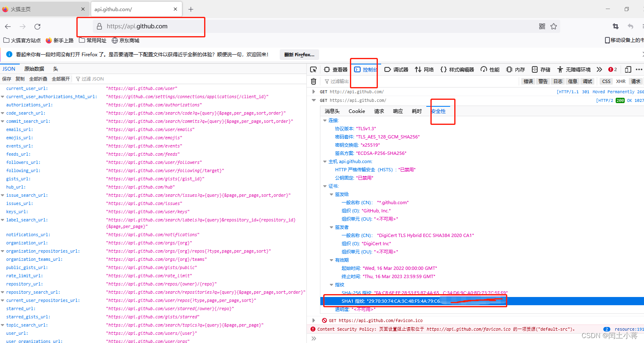The image size is (644, 343).
Task: Reload the current page
Action: 37,26
